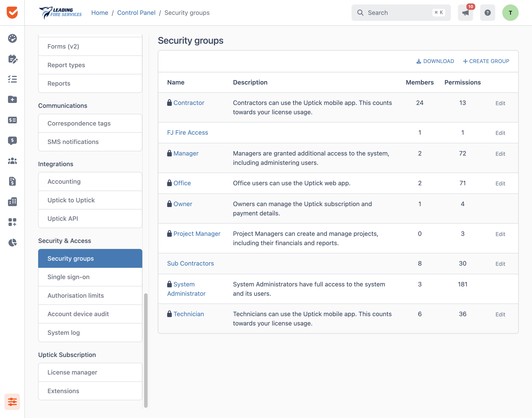This screenshot has height=418, width=532.
Task: Open the Manager security group
Action: (186, 154)
